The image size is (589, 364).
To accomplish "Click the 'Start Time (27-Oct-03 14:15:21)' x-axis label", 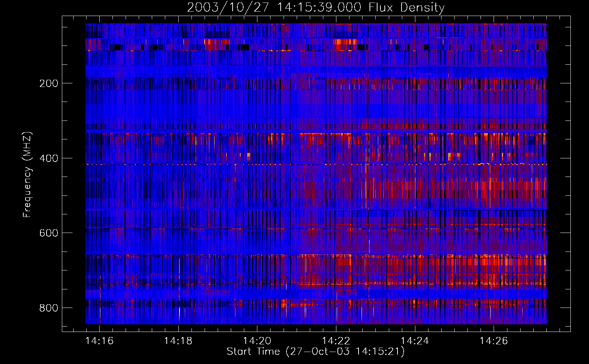I will 316,352.
